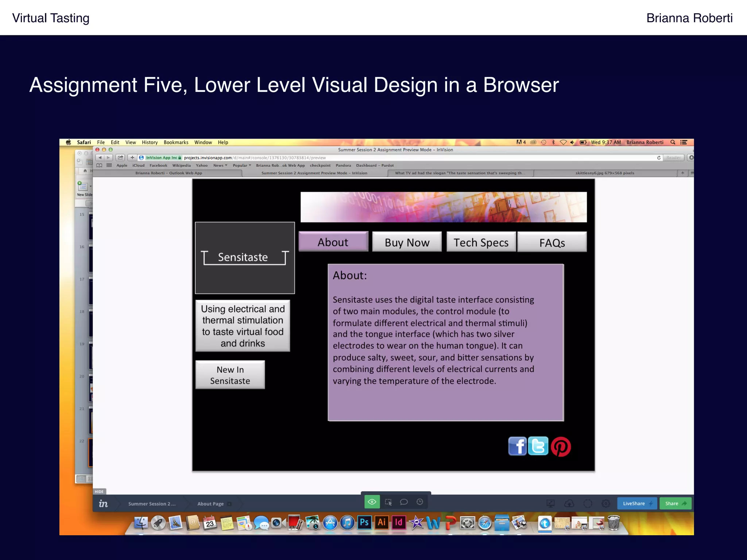The image size is (747, 560).
Task: Click the Tech Specs navigation button
Action: click(x=481, y=242)
